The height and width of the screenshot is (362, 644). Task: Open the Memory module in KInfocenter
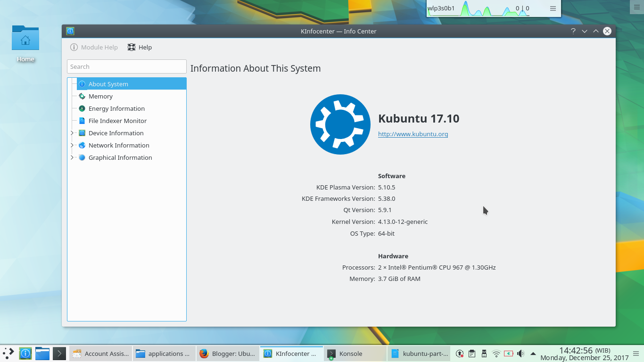(100, 96)
